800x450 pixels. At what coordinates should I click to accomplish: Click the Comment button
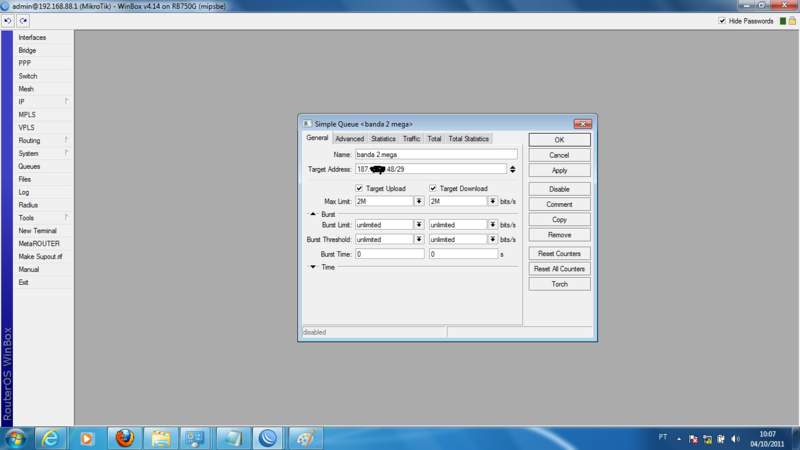(559, 205)
